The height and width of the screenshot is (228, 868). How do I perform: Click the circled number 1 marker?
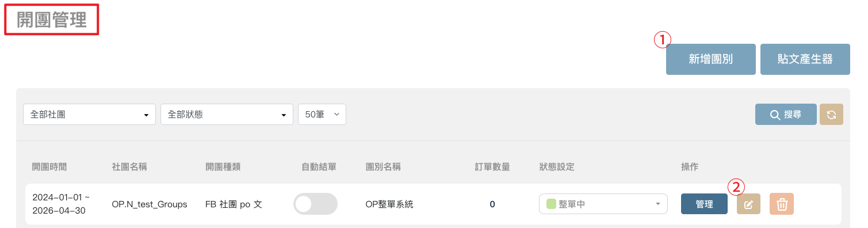click(x=663, y=39)
